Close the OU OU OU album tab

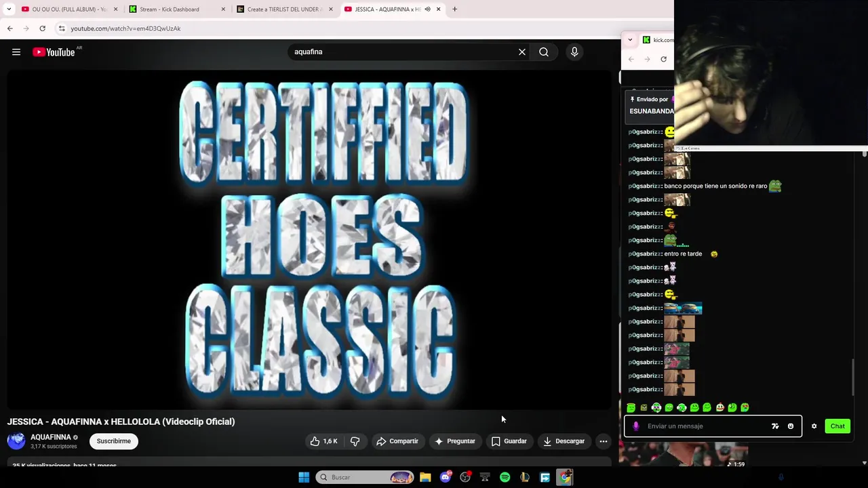coord(115,9)
